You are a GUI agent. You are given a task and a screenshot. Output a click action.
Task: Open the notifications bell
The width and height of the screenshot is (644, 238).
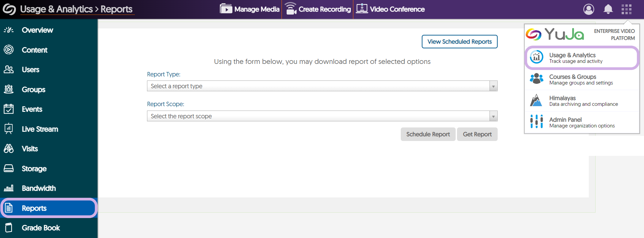point(608,9)
